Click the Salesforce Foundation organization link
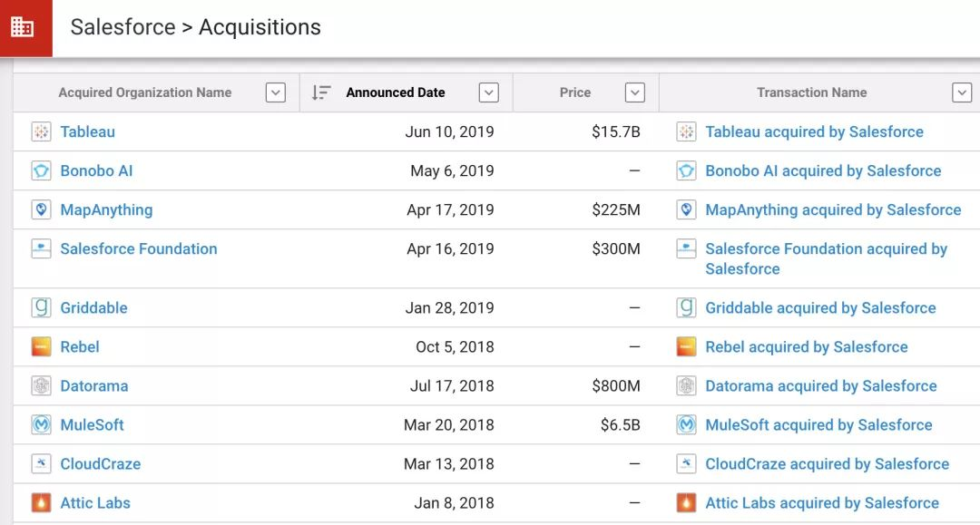Viewport: 980px width, 525px height. [138, 248]
